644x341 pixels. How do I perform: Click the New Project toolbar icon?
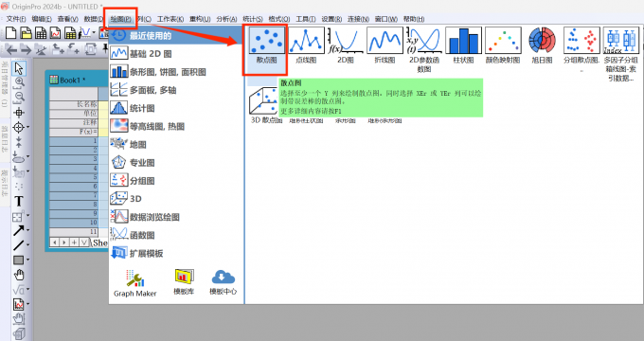(x=11, y=32)
